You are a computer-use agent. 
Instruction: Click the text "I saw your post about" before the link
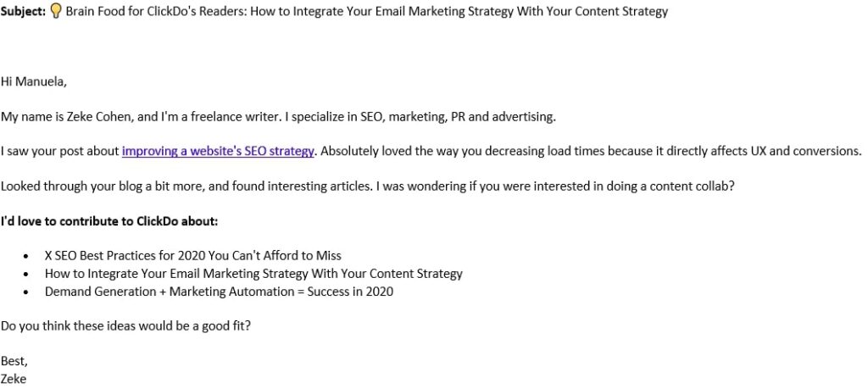[60, 152]
